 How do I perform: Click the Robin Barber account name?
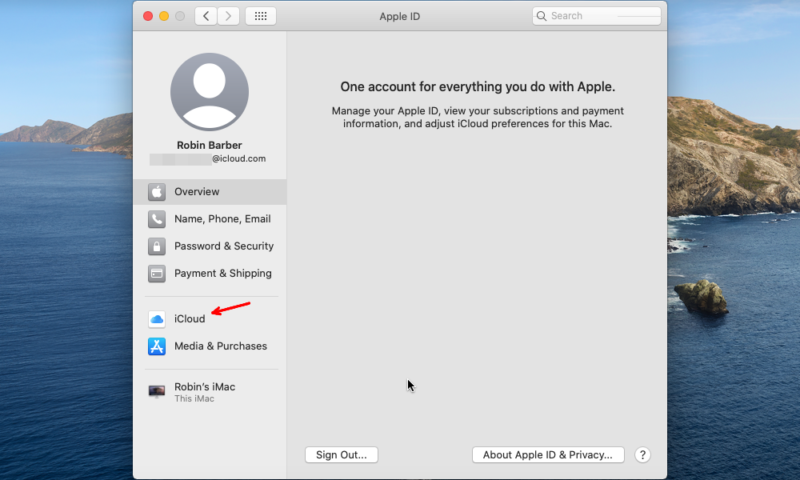[209, 145]
